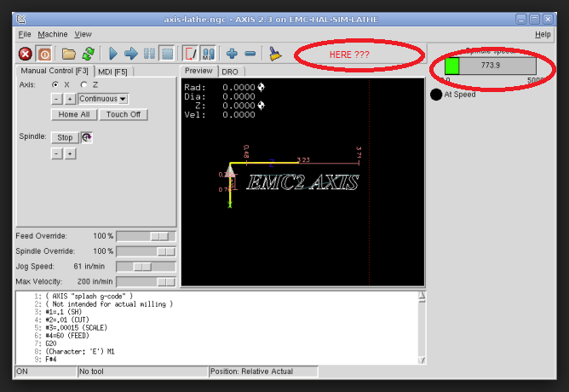Viewport: 569px width, 392px height.
Task: Click scroll-down arrow of G-code listing
Action: tap(422, 360)
